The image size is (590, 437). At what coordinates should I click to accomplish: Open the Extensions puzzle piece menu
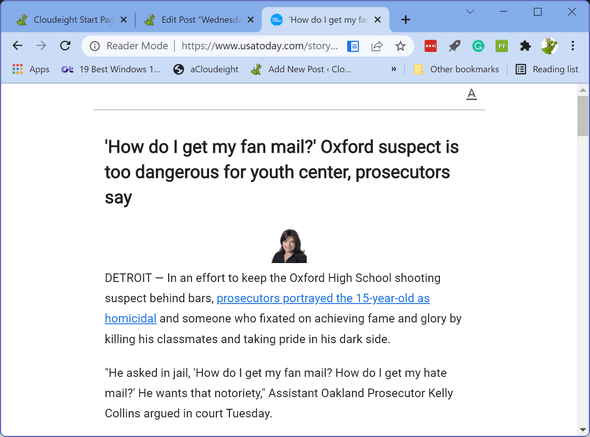(525, 46)
